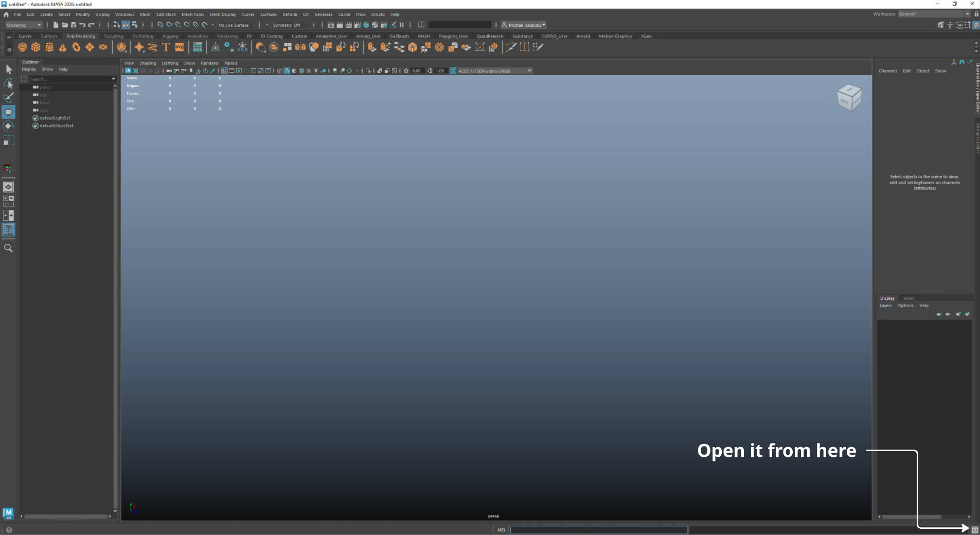Expand the Workspace General dropdown
Viewport: 980px width, 535px height.
click(x=934, y=14)
